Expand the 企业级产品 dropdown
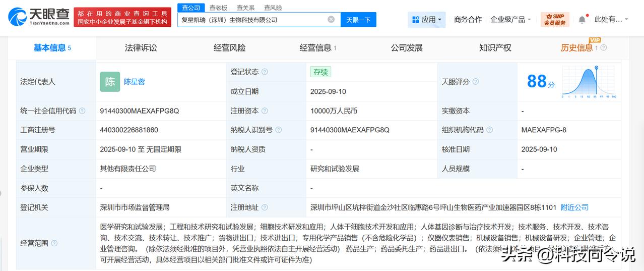This screenshot has height=271, width=644. pyautogui.click(x=511, y=20)
